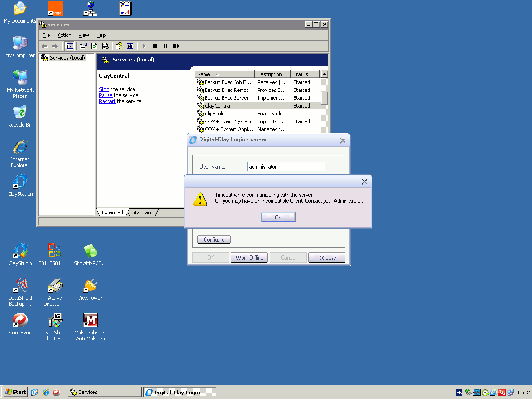Open the Orange desktop shortcut

[x=55, y=8]
